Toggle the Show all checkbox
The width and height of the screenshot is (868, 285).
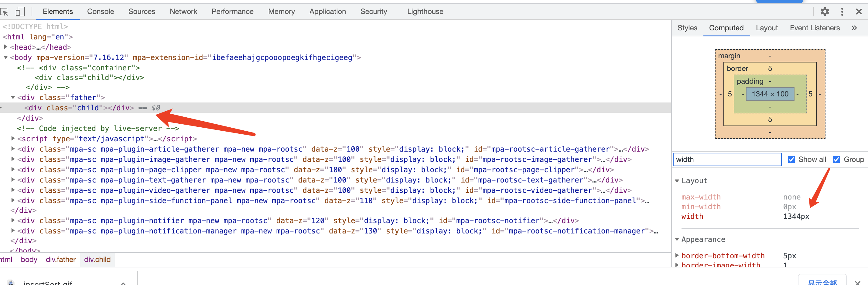(791, 159)
